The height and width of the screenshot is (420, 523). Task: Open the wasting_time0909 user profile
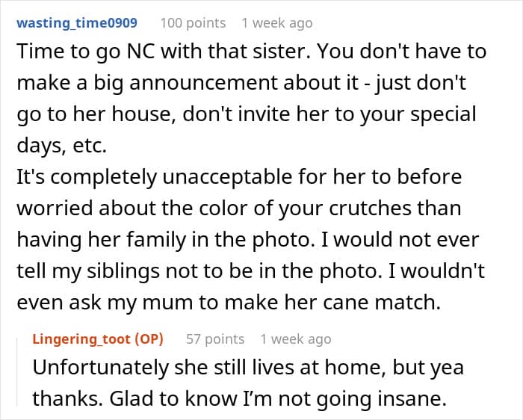point(77,23)
